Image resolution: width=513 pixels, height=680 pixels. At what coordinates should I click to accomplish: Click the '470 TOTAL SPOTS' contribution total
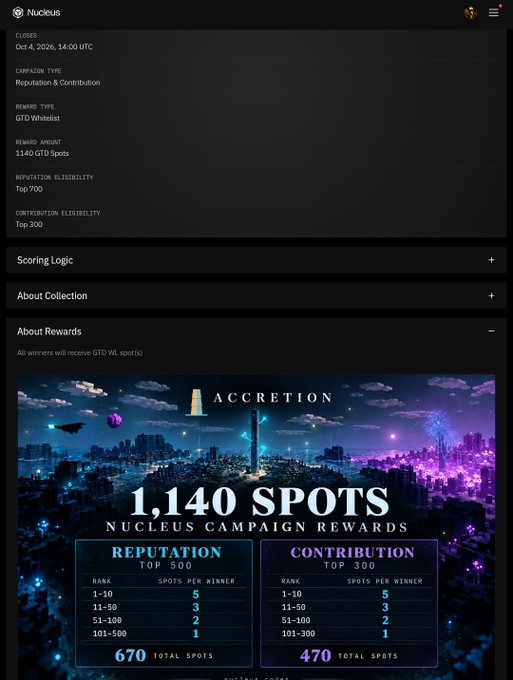pos(349,655)
